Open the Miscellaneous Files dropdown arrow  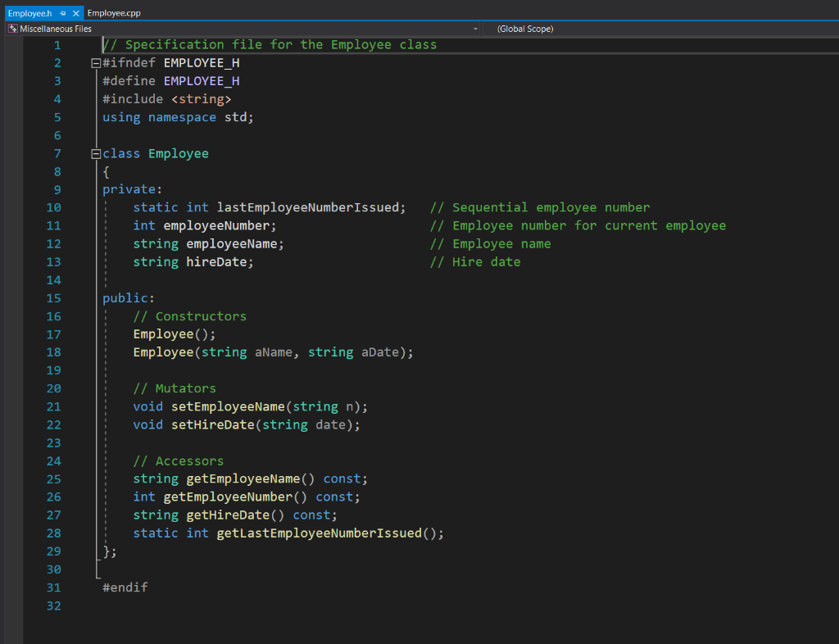476,29
